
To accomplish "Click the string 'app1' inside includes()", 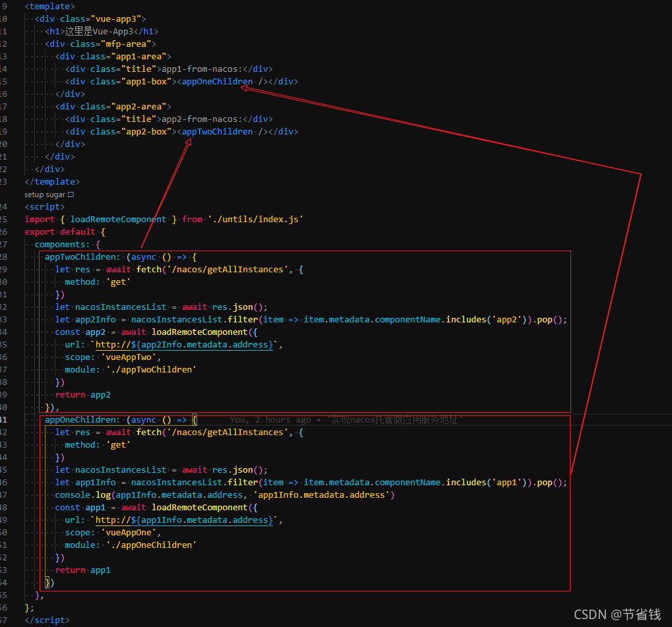I will click(506, 483).
